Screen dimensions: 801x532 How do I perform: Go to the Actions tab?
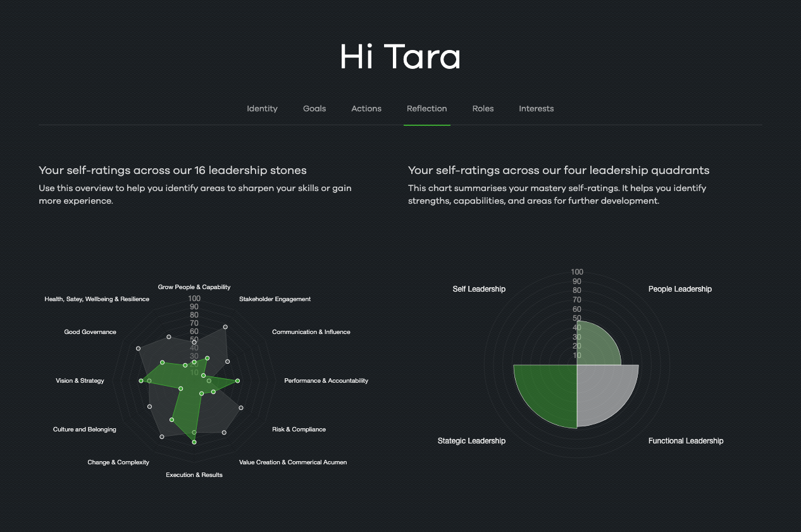[x=366, y=109]
